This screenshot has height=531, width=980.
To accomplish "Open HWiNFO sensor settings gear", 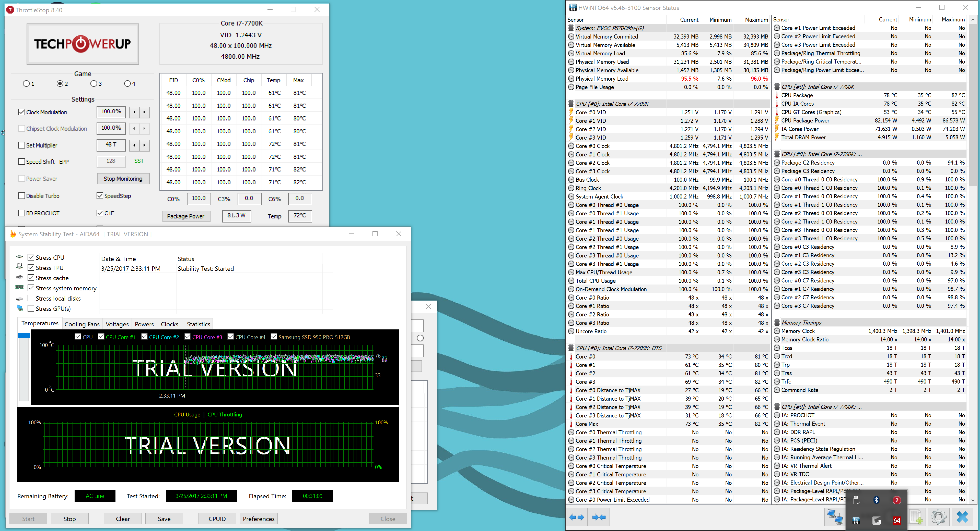I will [x=939, y=517].
